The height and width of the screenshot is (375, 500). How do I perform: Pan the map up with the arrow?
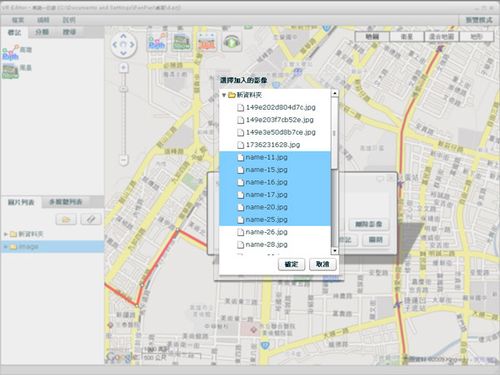(123, 36)
